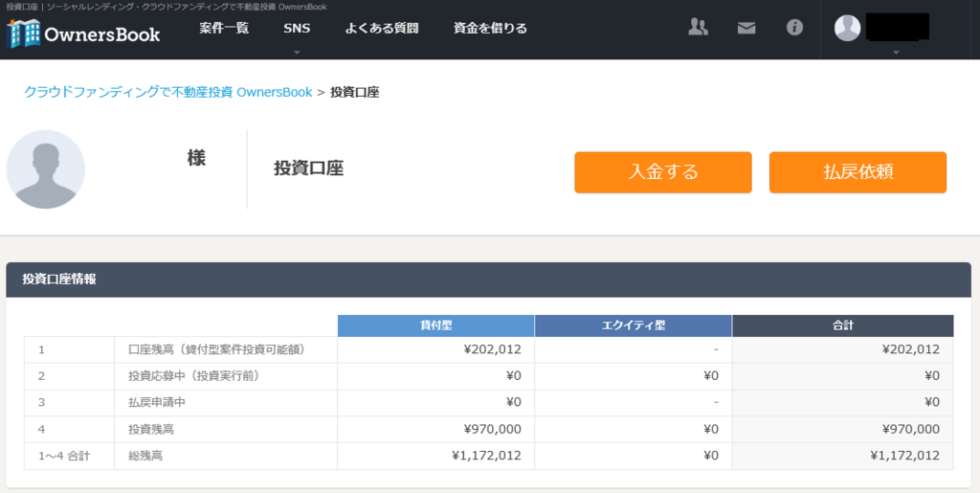Click the 投資口座 breadcrumb text
Viewport: 980px width, 493px height.
(x=354, y=93)
